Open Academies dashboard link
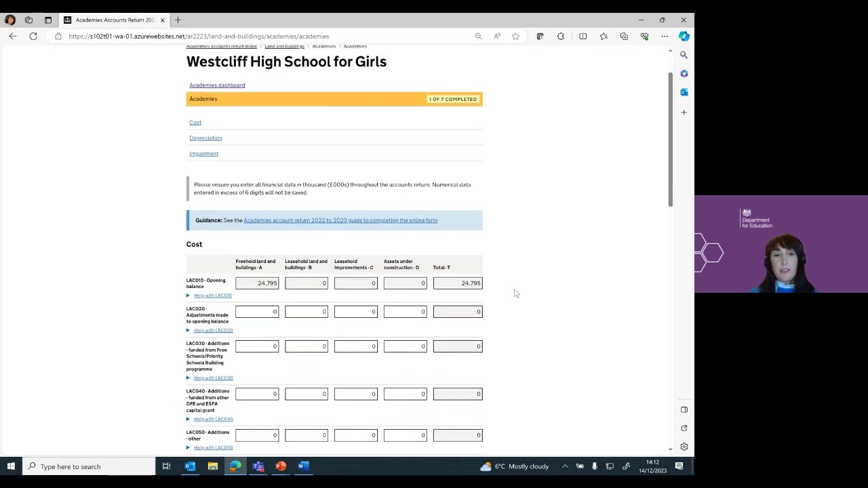This screenshot has height=488, width=868. click(217, 85)
